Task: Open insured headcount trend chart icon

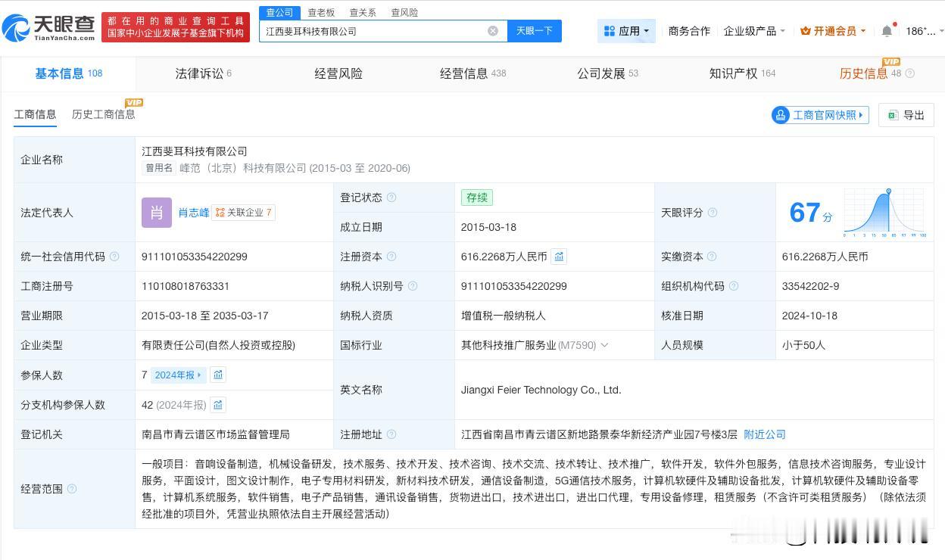Action: (218, 375)
